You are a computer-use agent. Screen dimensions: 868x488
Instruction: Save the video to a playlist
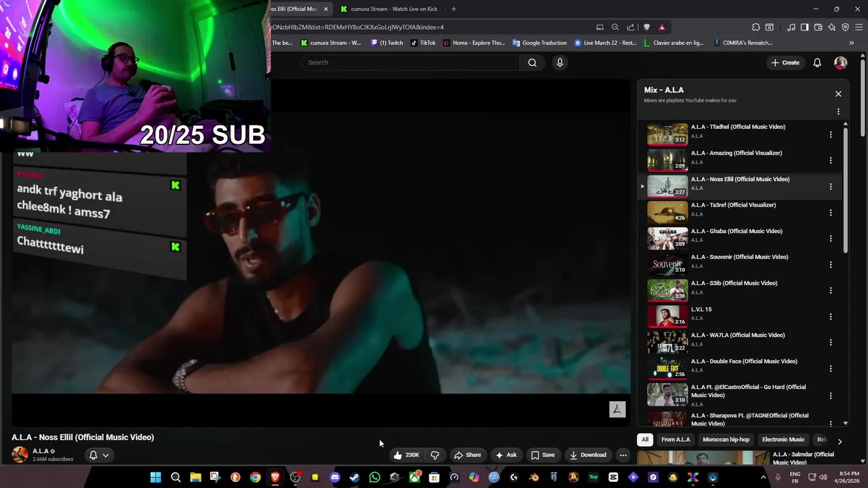542,455
